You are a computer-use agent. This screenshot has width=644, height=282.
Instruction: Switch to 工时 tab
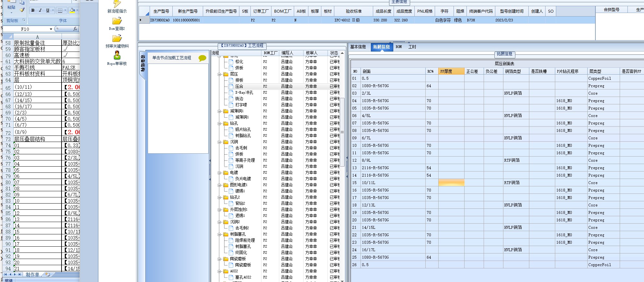click(x=412, y=47)
